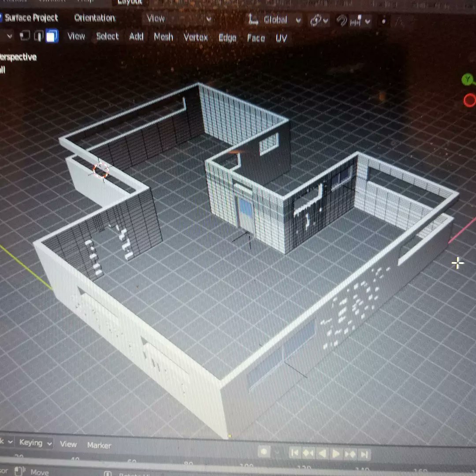
Task: Activate face select mode icon
Action: pos(52,36)
